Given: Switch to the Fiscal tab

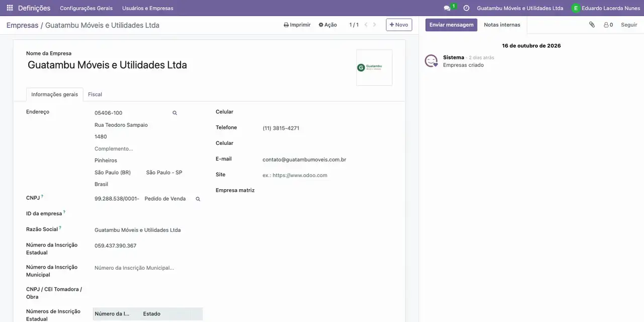Looking at the screenshot, I should pos(95,95).
